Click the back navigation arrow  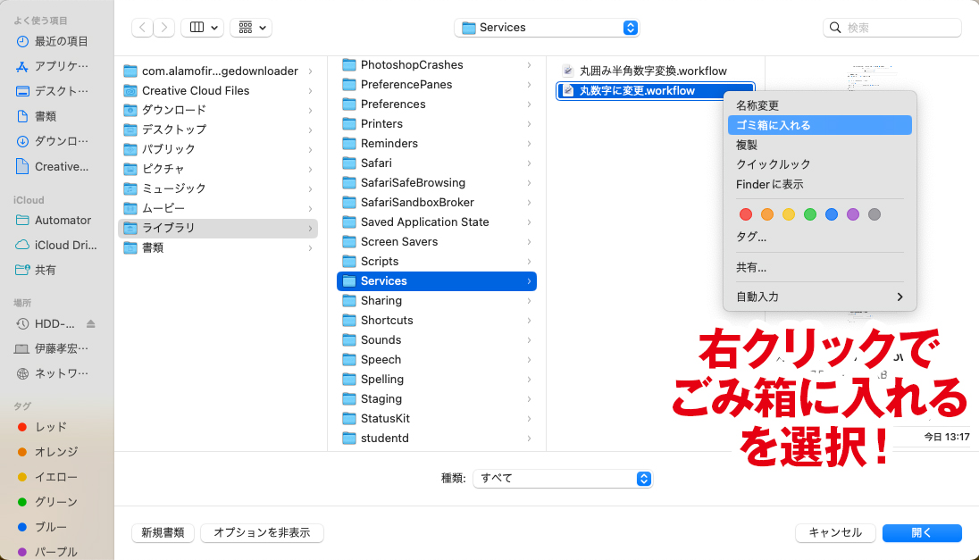pos(143,28)
